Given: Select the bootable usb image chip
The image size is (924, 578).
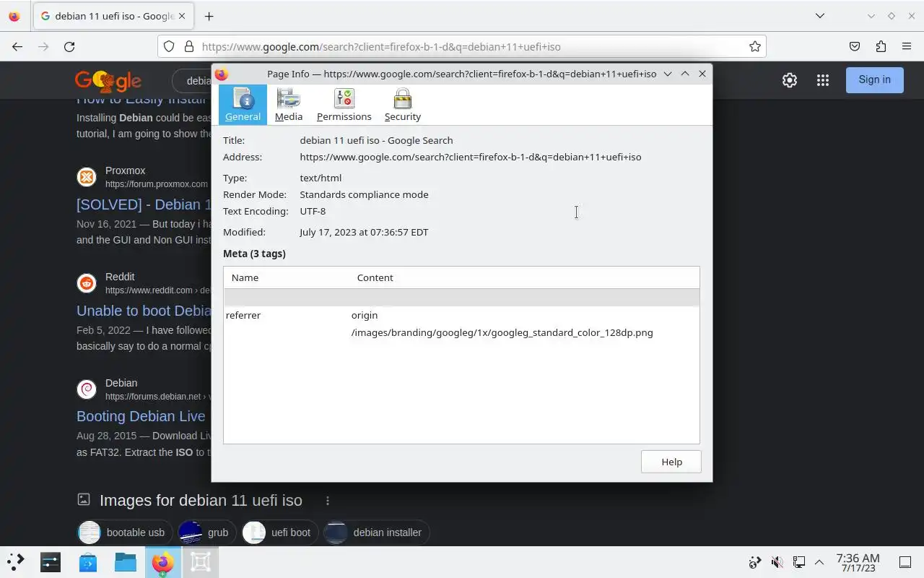Looking at the screenshot, I should coord(124,532).
